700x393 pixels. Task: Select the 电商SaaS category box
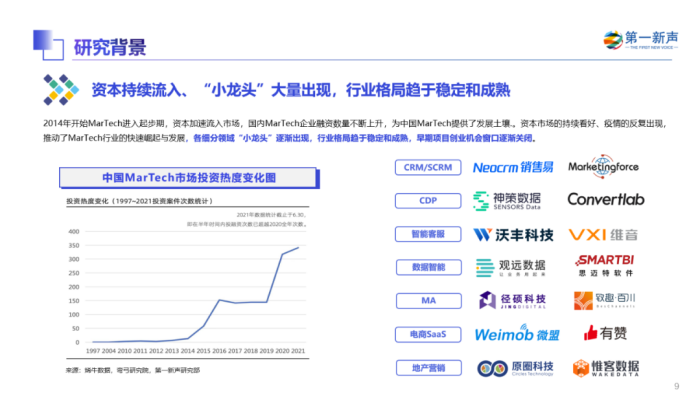pos(428,334)
